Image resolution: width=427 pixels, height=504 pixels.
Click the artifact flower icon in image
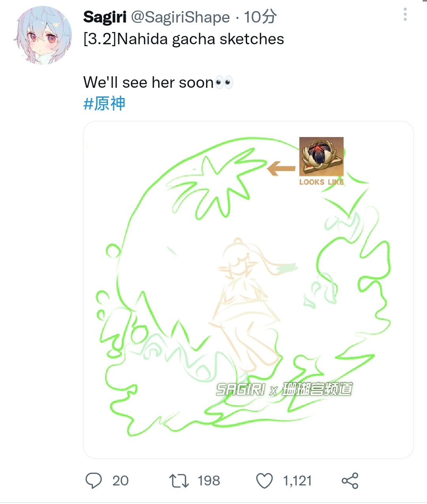pos(321,156)
